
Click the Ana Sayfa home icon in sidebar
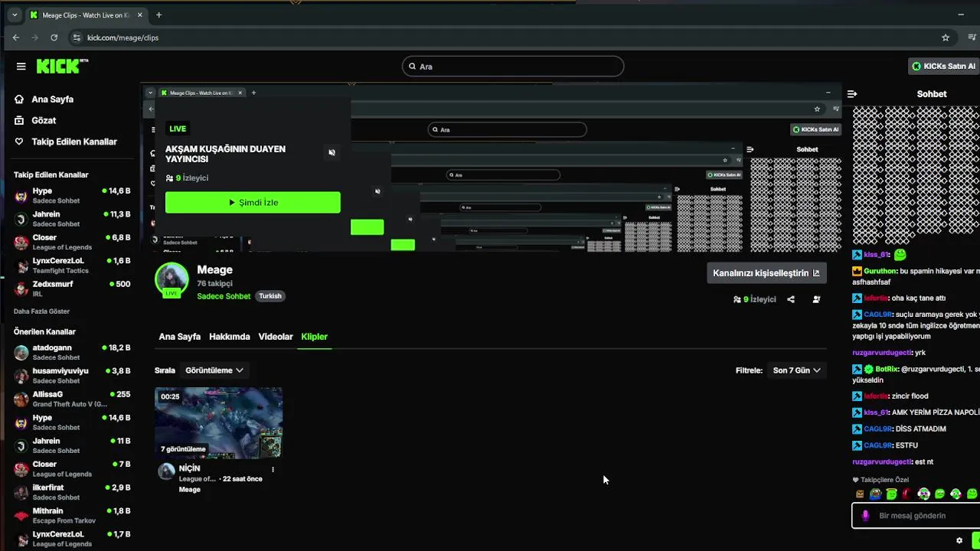pos(19,99)
